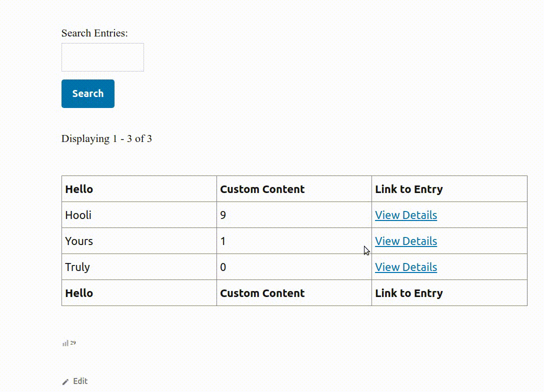Click the Displaying 1 - 3 of 3 text
Screen dimensions: 544x392
click(x=106, y=138)
